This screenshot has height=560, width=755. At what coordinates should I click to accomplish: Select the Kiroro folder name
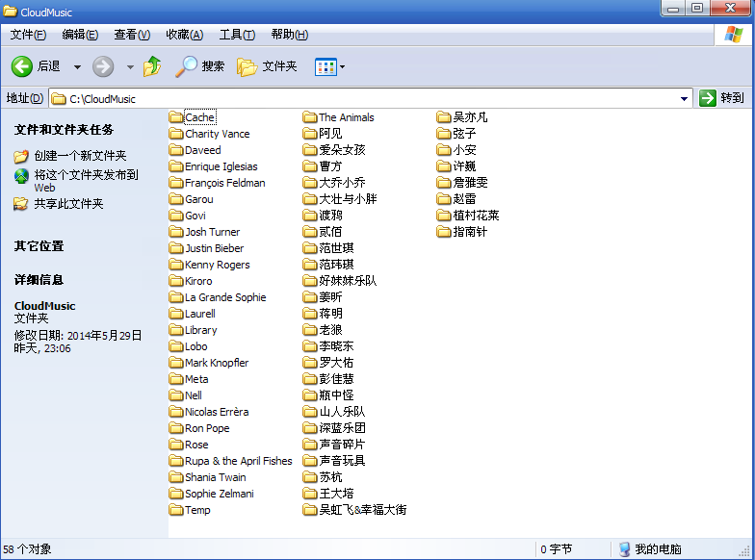pos(198,281)
